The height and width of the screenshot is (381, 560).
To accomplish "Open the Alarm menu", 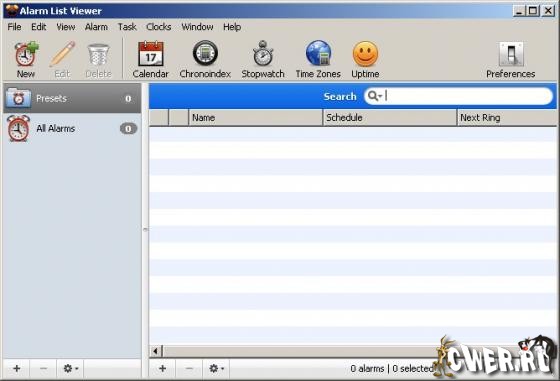I will [x=96, y=27].
